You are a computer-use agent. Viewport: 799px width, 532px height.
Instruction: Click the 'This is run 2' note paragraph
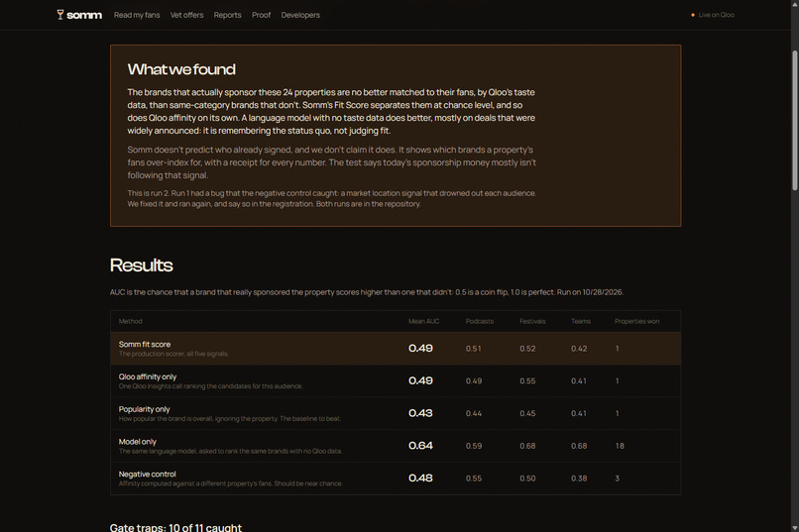(332, 198)
